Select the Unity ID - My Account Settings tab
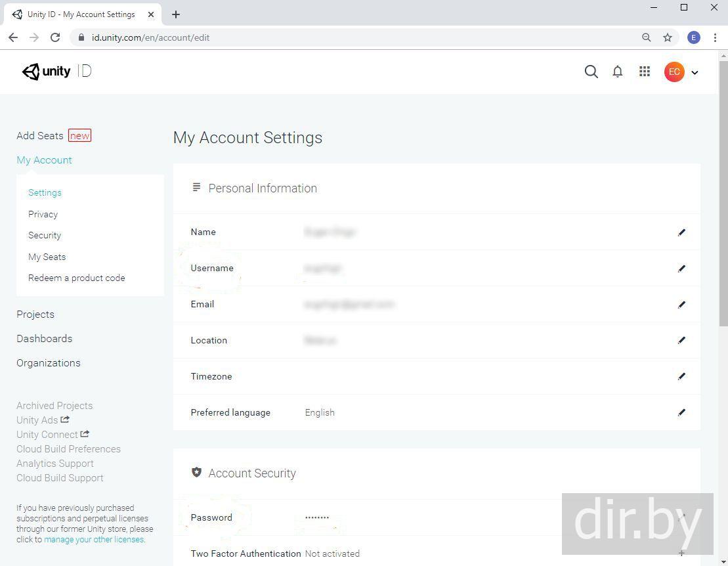Viewport: 728px width, 566px height. (x=83, y=14)
